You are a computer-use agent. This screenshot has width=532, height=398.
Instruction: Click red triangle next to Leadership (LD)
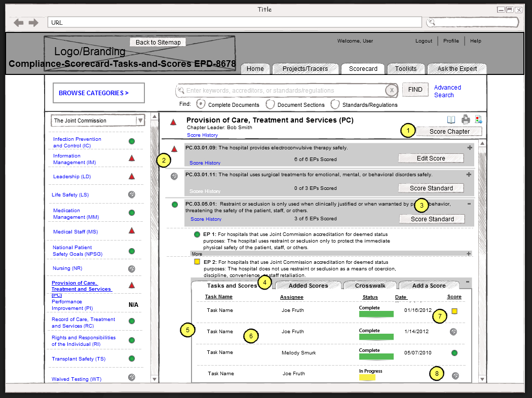pos(132,176)
